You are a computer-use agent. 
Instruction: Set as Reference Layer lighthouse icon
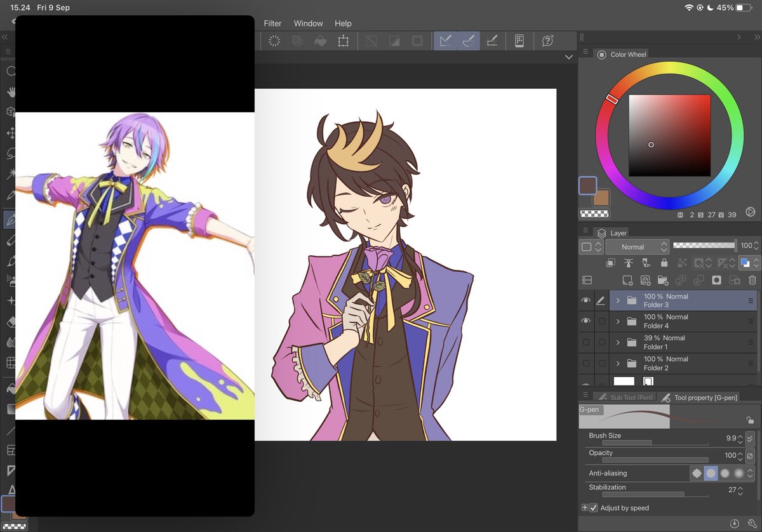coord(629,262)
